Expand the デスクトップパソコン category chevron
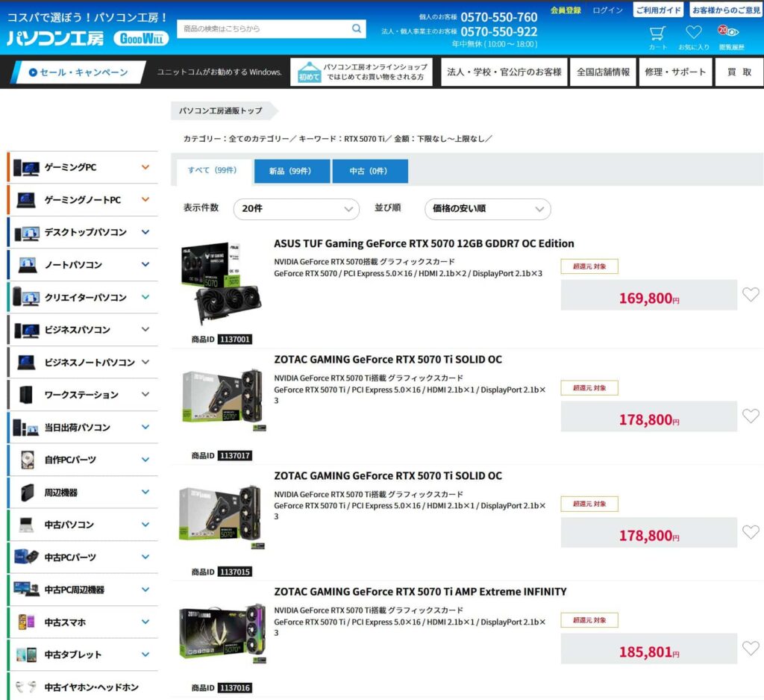The image size is (764, 700). pos(145,232)
